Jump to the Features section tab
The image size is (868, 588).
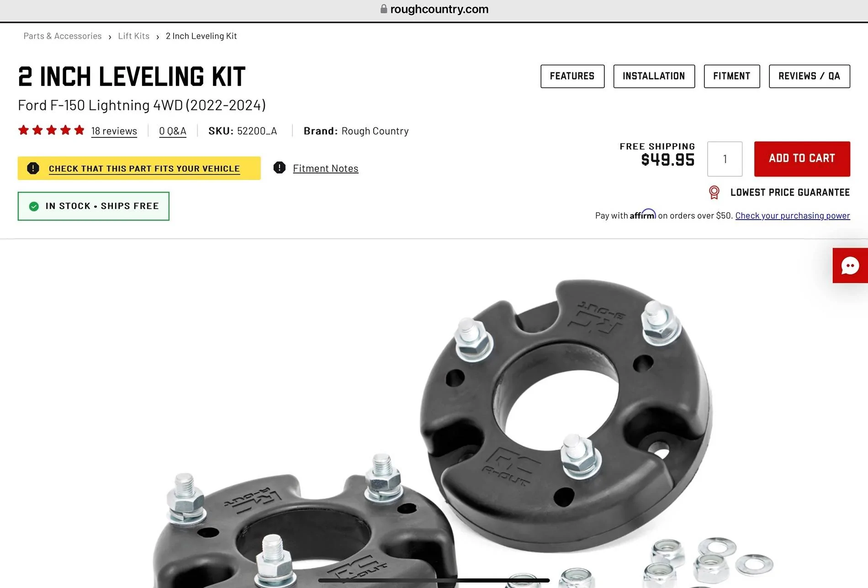tap(572, 76)
